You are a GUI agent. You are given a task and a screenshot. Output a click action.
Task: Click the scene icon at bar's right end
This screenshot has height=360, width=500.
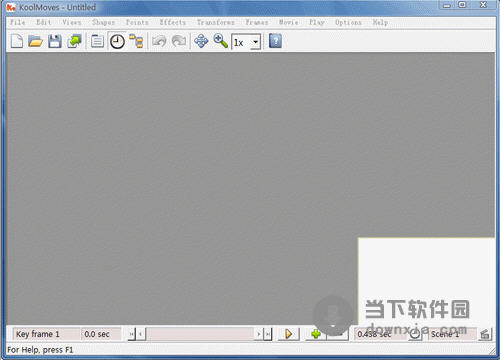pos(485,334)
